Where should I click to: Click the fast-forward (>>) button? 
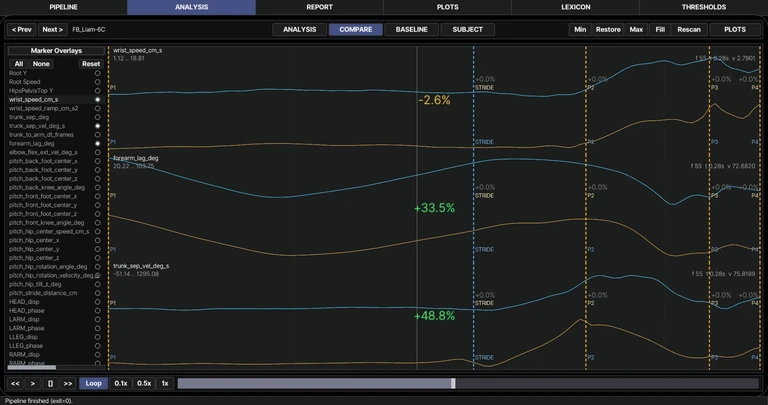pyautogui.click(x=68, y=383)
